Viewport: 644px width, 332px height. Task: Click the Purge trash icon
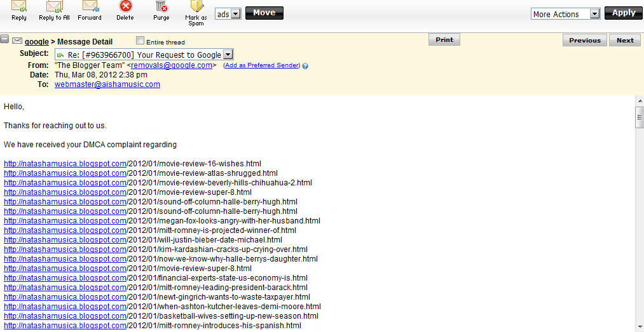161,6
